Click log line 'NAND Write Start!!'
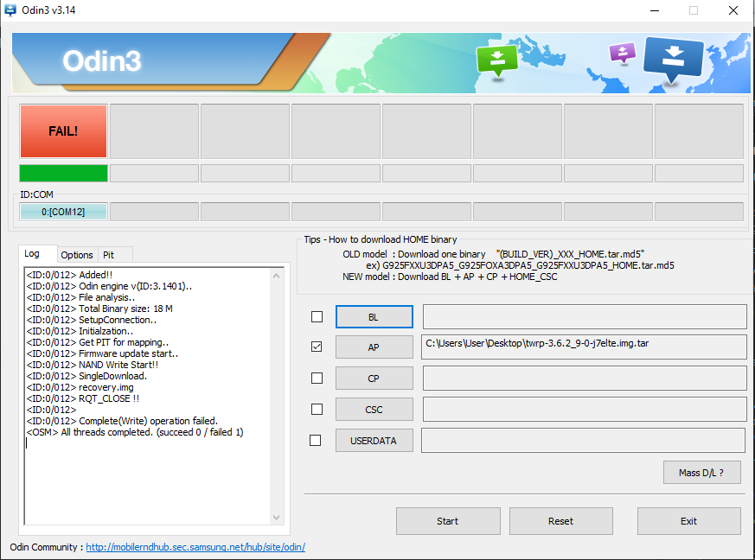 [93, 365]
